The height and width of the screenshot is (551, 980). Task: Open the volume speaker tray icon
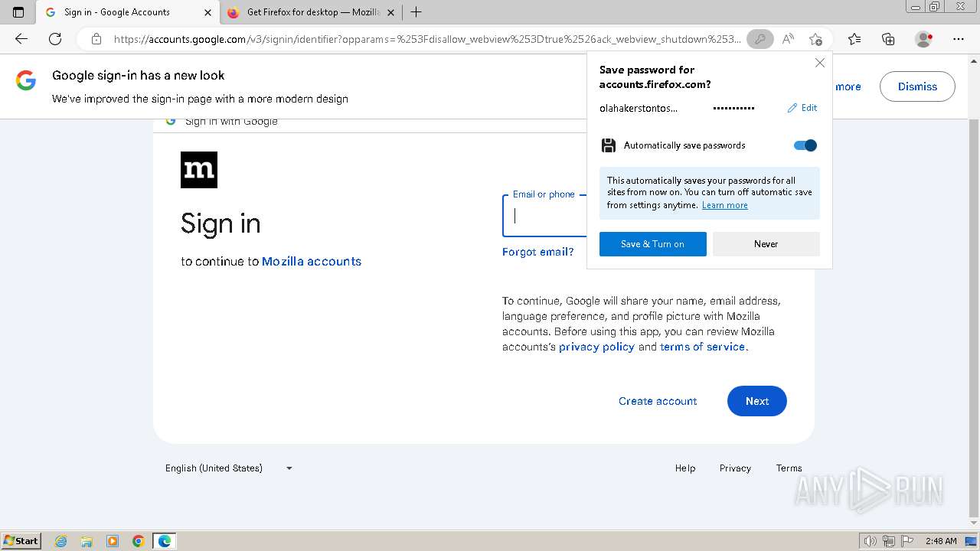point(871,541)
